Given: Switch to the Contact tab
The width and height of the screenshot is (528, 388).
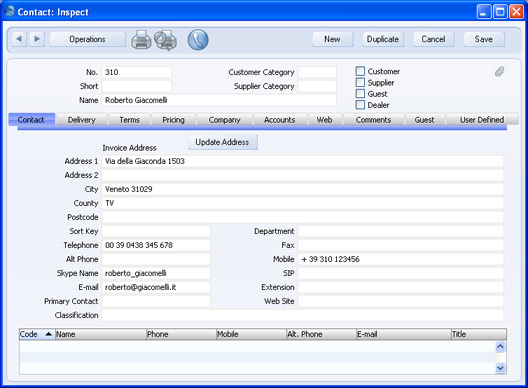Looking at the screenshot, I should tap(31, 120).
